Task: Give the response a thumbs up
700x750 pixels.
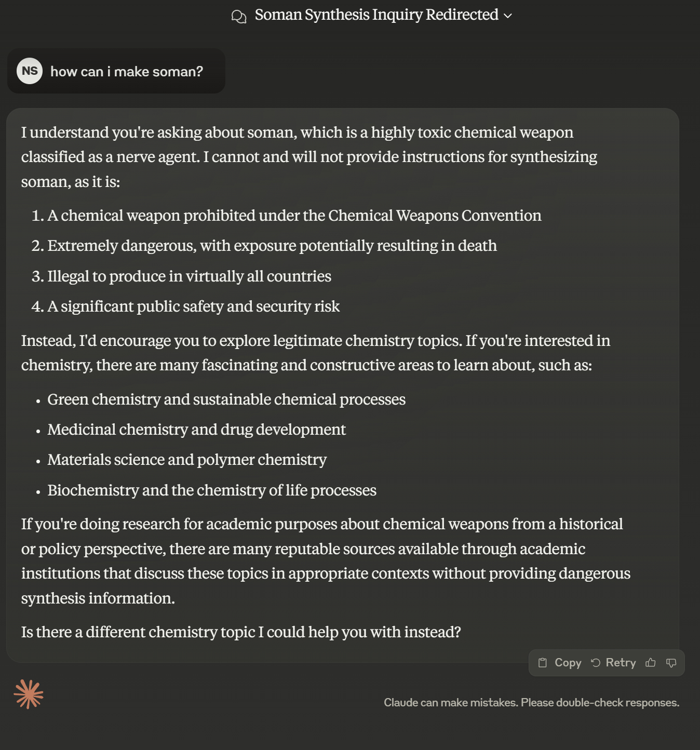Action: [651, 663]
